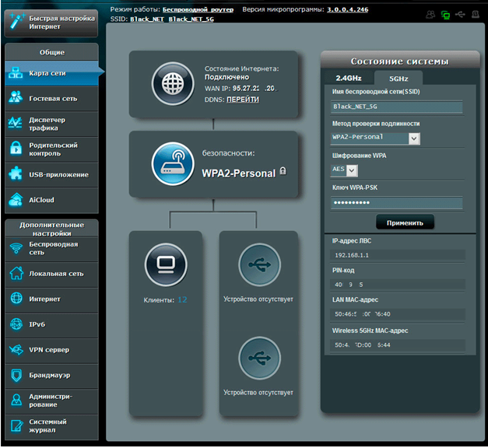Click the Internet status globe circle

[173, 84]
